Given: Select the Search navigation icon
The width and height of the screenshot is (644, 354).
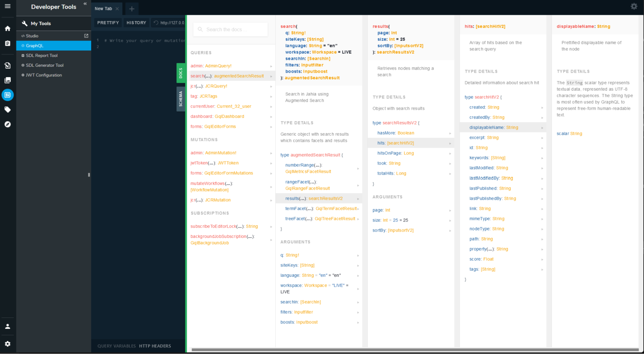Looking at the screenshot, I should pyautogui.click(x=7, y=124).
